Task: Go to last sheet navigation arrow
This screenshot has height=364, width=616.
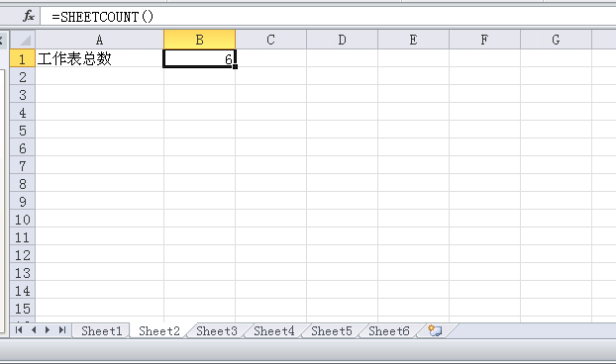Action: [x=62, y=330]
